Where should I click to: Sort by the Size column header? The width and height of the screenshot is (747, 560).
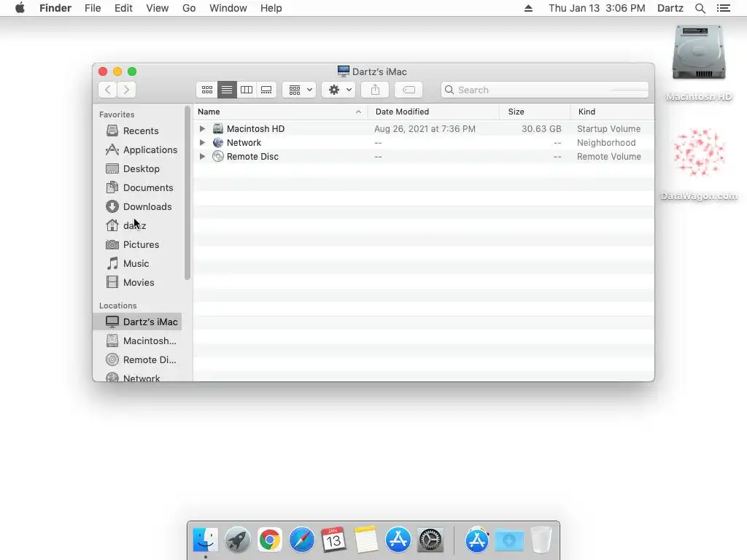(535, 112)
